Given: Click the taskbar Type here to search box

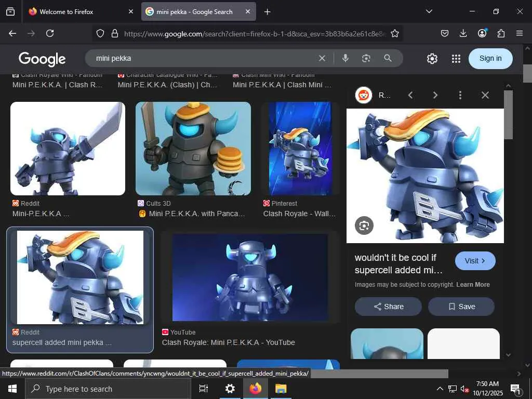Looking at the screenshot, I should coord(108,389).
